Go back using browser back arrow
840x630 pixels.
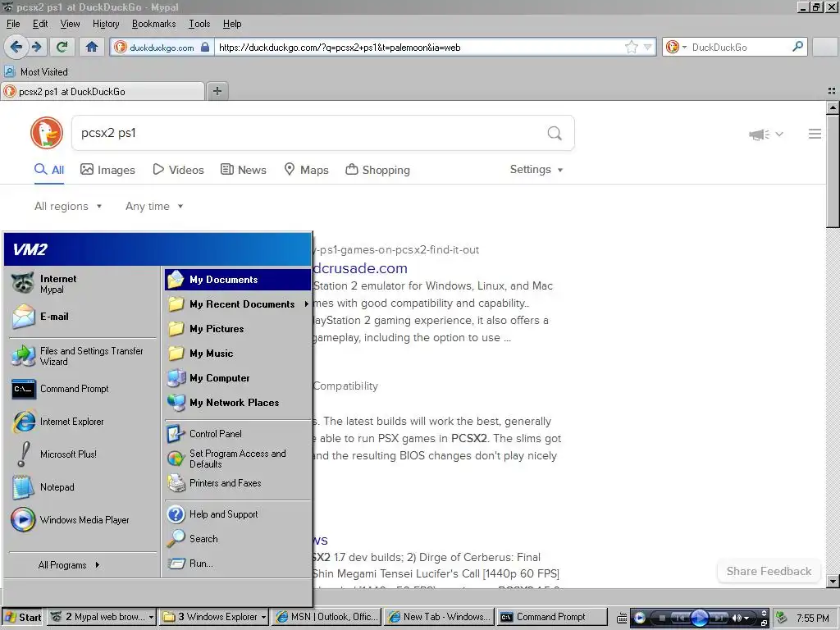click(x=16, y=47)
